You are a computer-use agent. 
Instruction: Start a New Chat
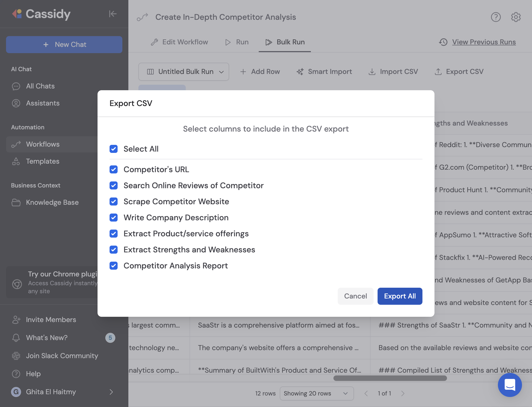(x=64, y=45)
